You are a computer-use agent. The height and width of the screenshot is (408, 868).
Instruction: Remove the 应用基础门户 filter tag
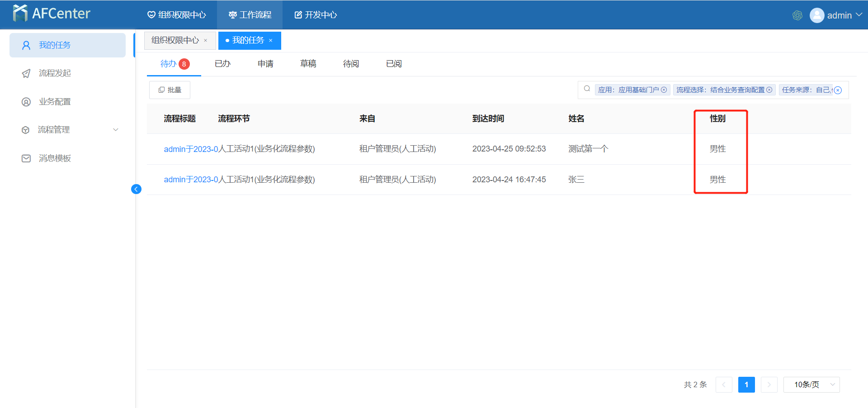pos(664,90)
